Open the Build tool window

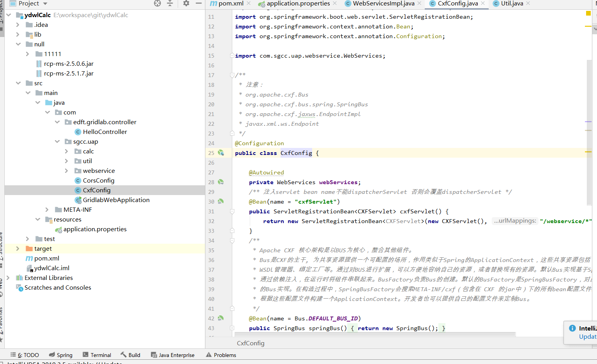point(131,355)
